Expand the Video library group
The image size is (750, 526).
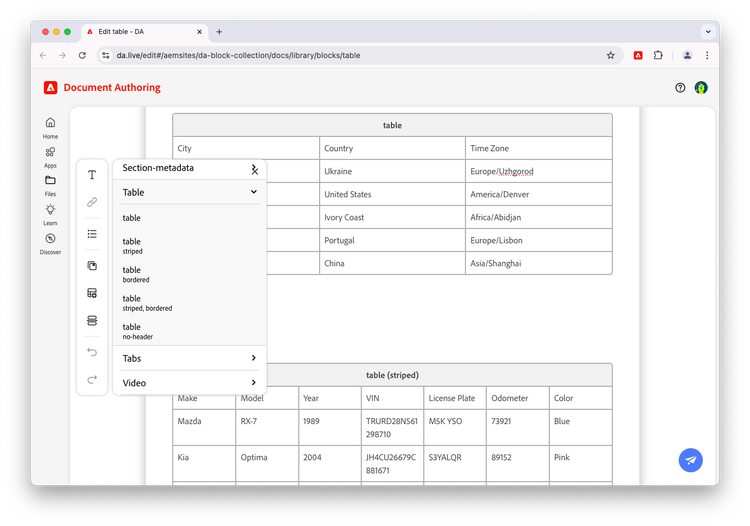tap(190, 383)
